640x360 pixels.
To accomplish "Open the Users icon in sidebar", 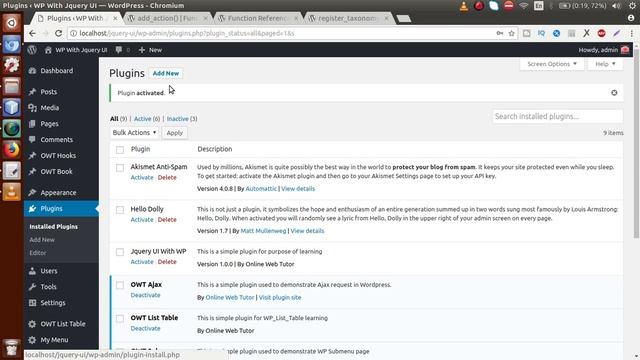I will pos(32,271).
